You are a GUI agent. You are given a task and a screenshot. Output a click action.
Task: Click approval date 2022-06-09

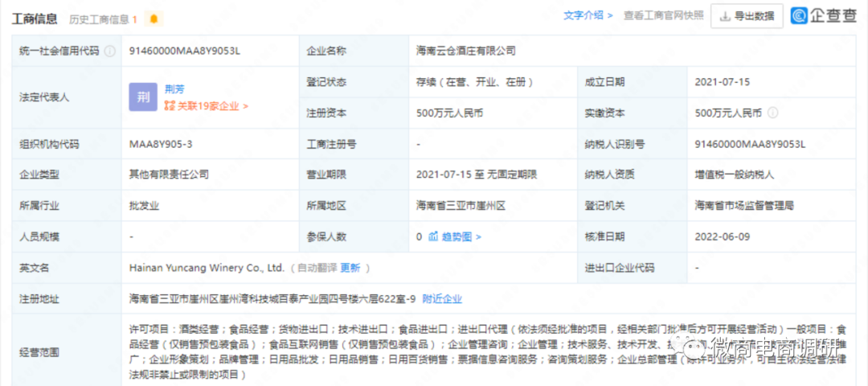point(722,237)
